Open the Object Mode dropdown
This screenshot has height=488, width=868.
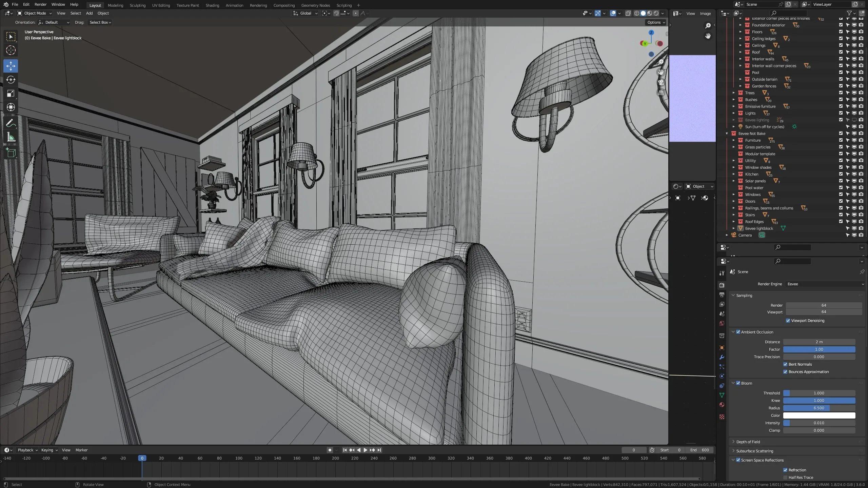[x=34, y=13]
